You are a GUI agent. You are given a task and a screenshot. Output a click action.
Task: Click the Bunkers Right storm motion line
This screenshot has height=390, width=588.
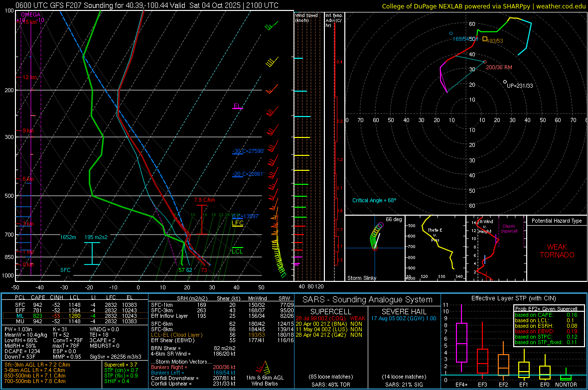coord(193,367)
